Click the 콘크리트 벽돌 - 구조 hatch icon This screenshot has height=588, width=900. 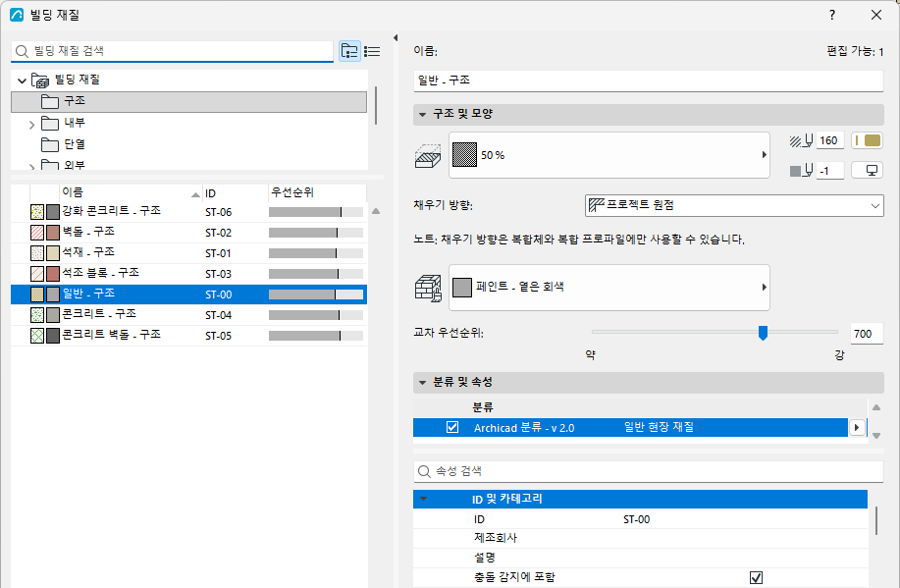tap(37, 336)
